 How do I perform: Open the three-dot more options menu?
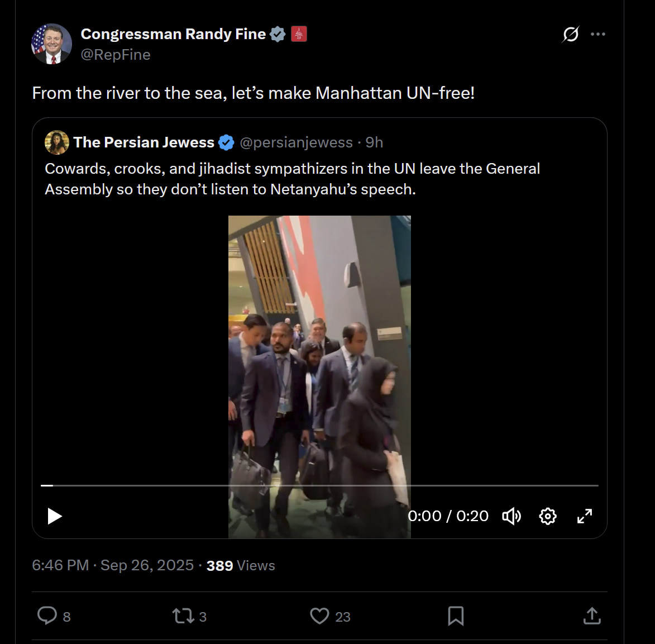(x=598, y=35)
